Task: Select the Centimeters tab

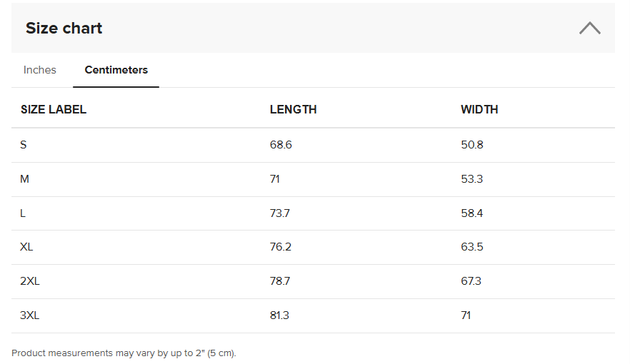Action: (116, 70)
